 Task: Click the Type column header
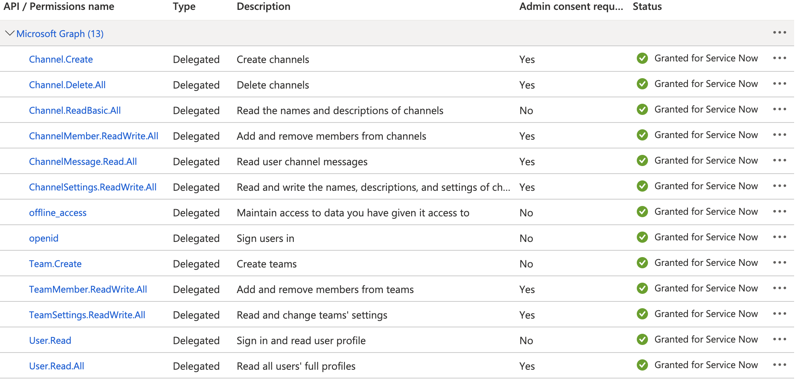[x=184, y=7]
